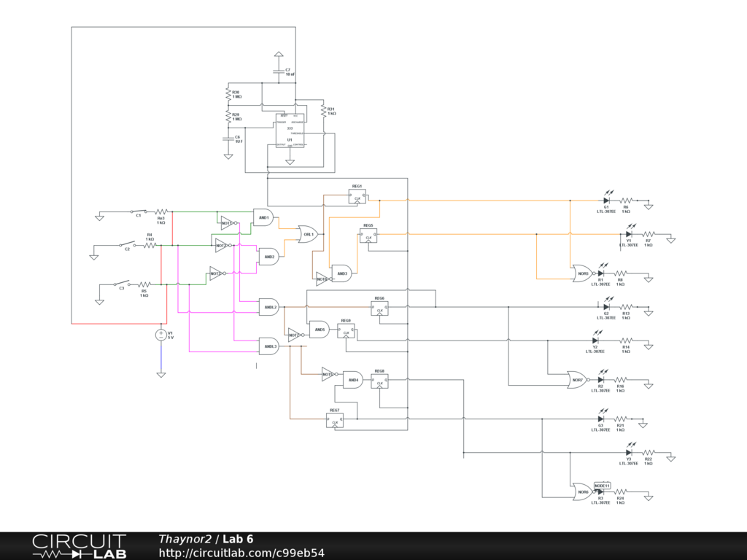Click the CircuitLab logo

tap(79, 546)
